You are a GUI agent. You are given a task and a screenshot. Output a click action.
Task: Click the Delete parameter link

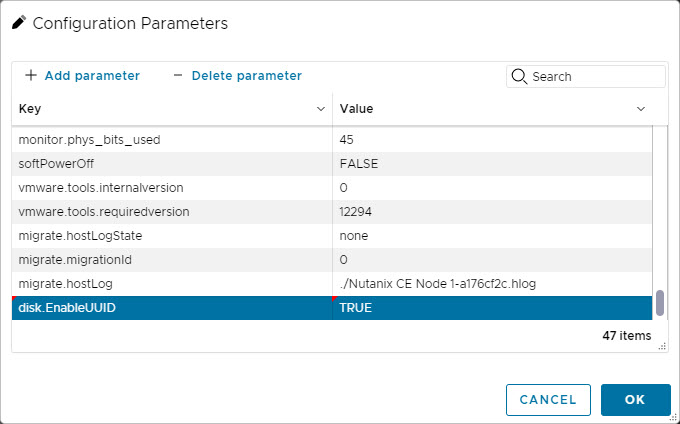[247, 75]
